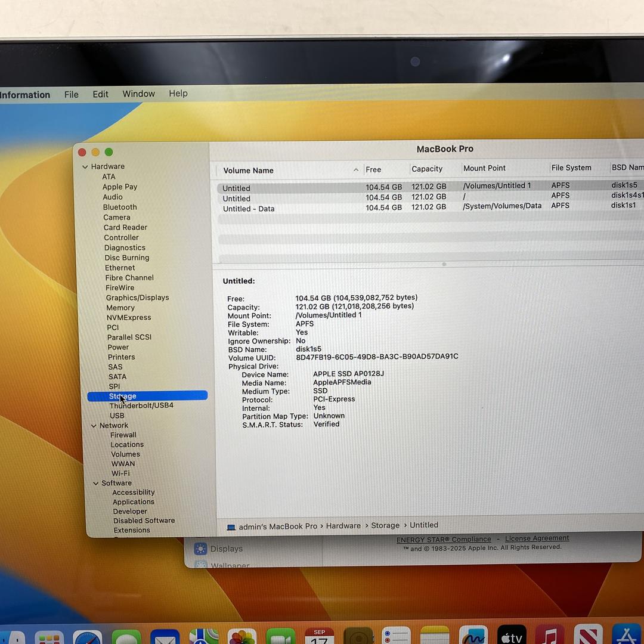This screenshot has height=644, width=644.
Task: Open Safari from the dock
Action: (87, 637)
